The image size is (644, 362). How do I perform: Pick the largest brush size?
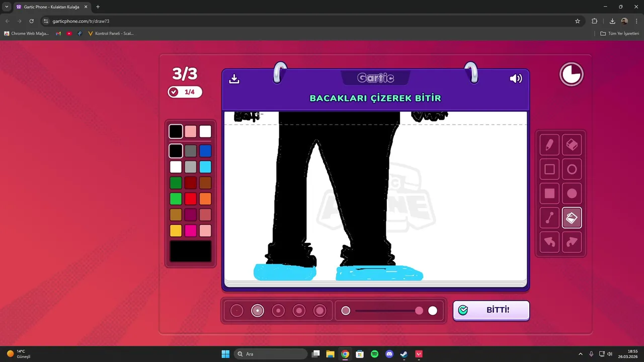coord(320,311)
